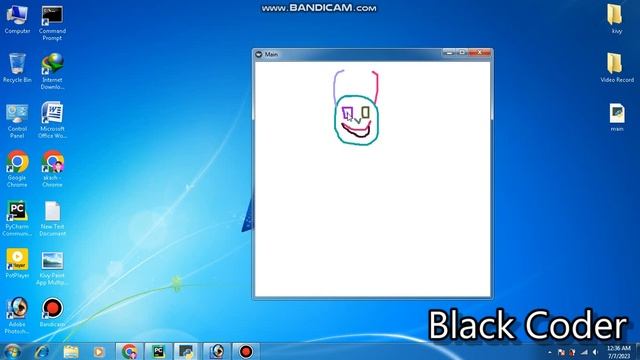Click the Adobe Photoshop desktop shortcut
The image size is (640, 360).
tap(17, 316)
